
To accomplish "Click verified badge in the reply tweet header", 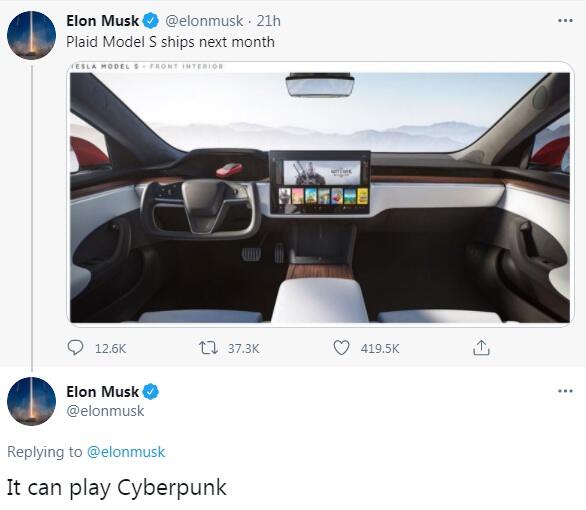I will [x=151, y=392].
